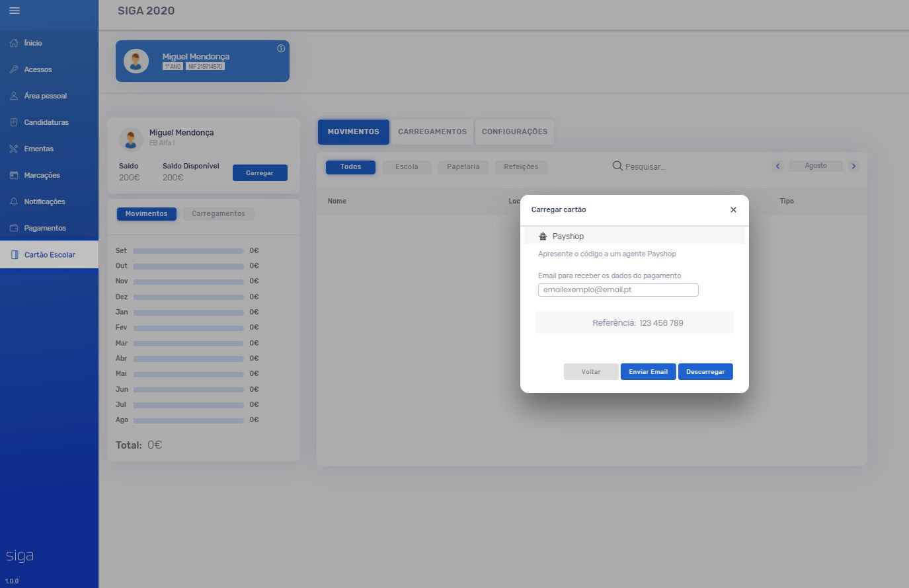The height and width of the screenshot is (588, 909).
Task: Click the Enviar Email button
Action: pyautogui.click(x=648, y=372)
